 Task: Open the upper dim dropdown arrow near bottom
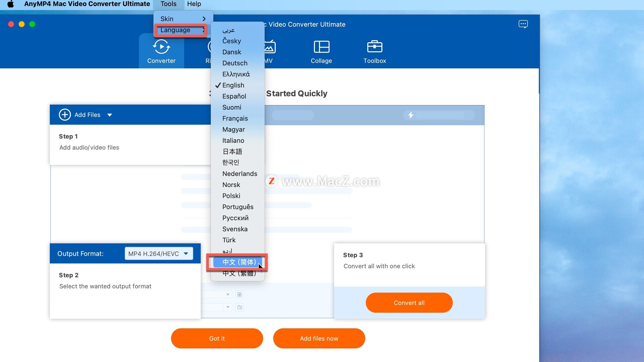click(228, 294)
